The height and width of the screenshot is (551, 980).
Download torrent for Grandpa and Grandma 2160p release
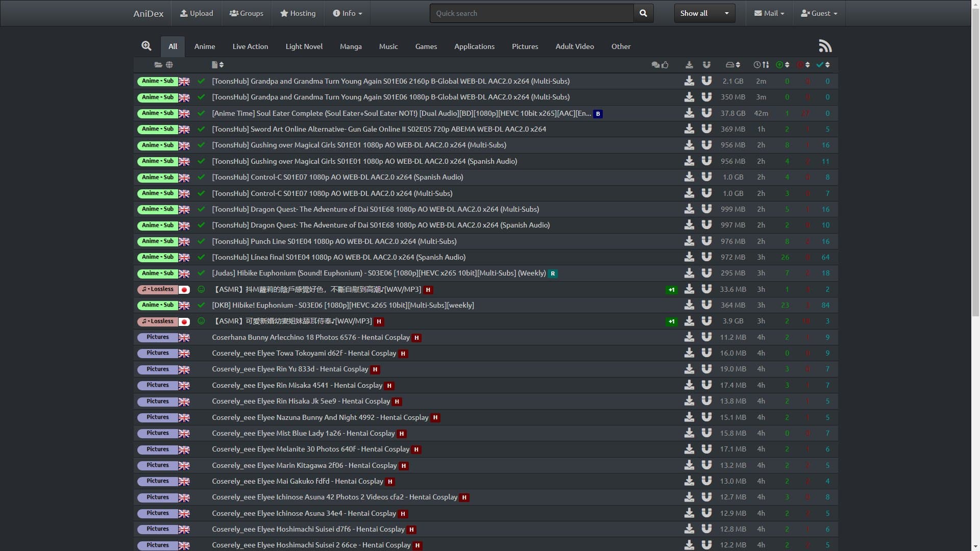689,81
